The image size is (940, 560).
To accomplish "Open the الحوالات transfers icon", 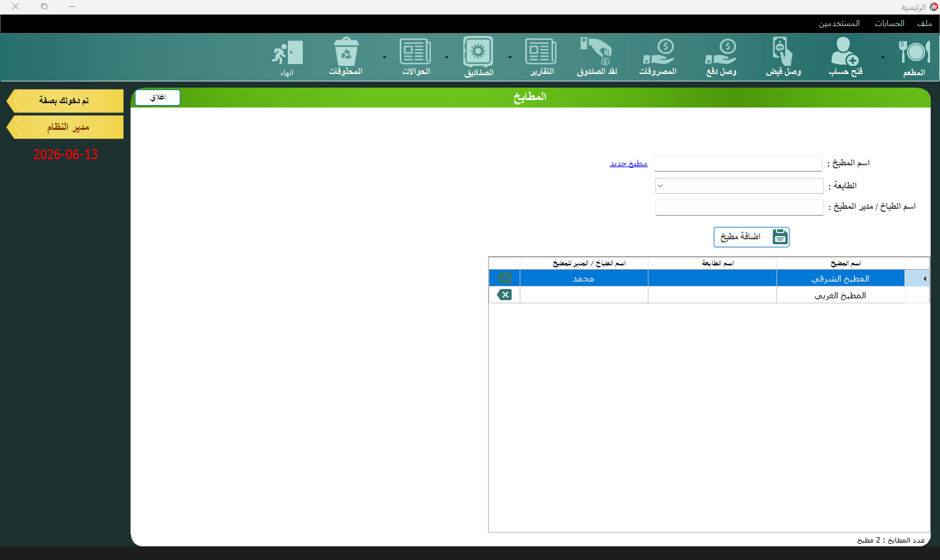I will click(416, 57).
